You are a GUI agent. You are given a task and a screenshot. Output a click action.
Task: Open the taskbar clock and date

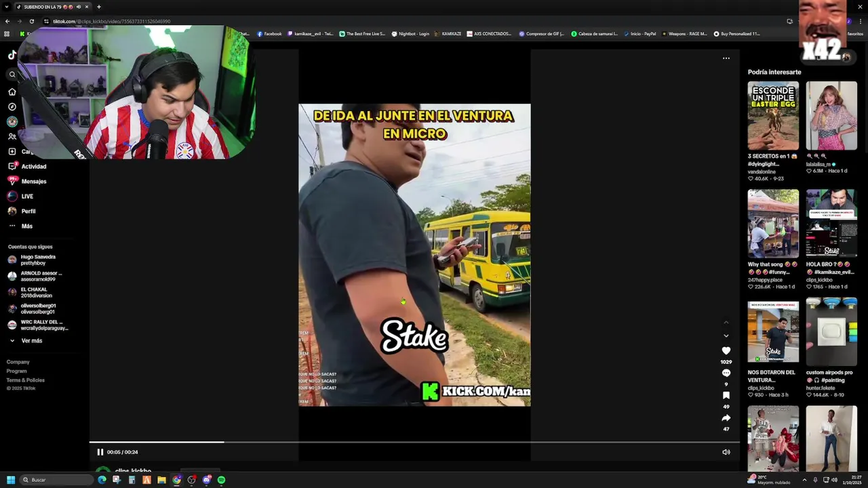coord(852,480)
